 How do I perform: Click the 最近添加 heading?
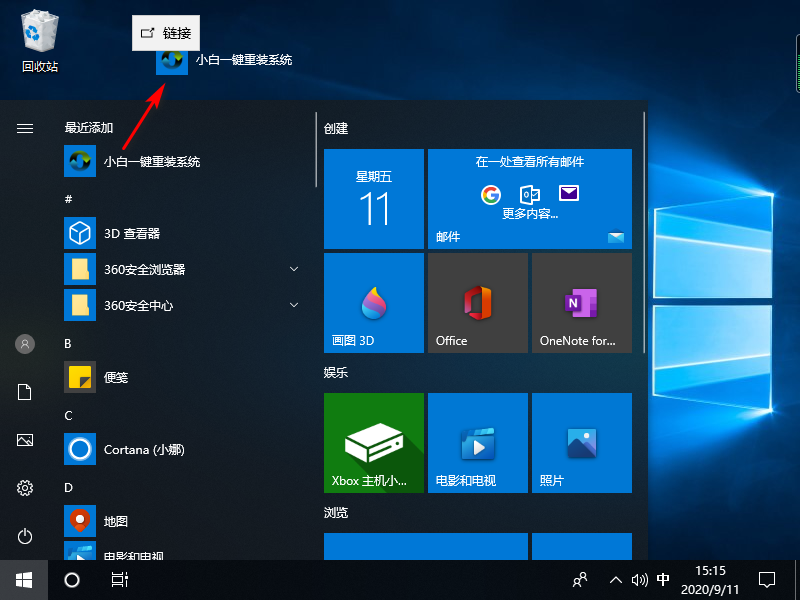(89, 128)
